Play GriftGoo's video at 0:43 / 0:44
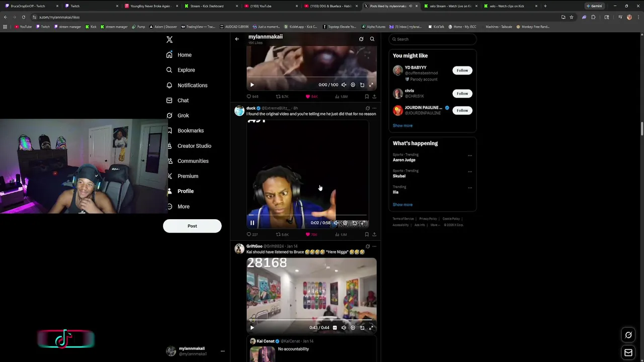 (x=252, y=328)
